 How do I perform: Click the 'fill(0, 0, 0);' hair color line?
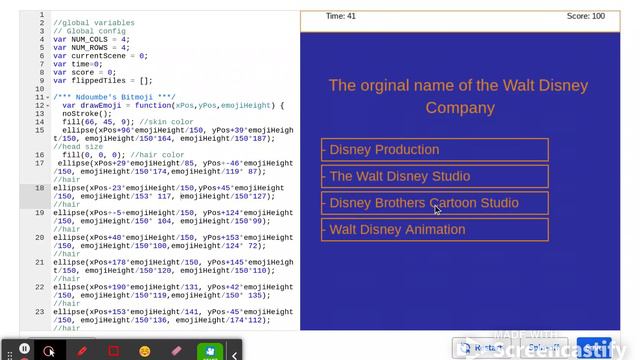click(x=123, y=155)
